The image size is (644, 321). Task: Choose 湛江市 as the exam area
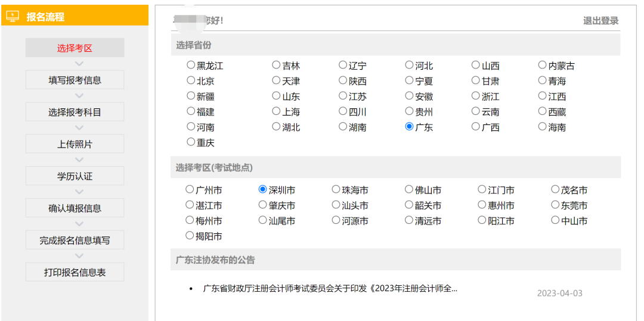(x=190, y=205)
